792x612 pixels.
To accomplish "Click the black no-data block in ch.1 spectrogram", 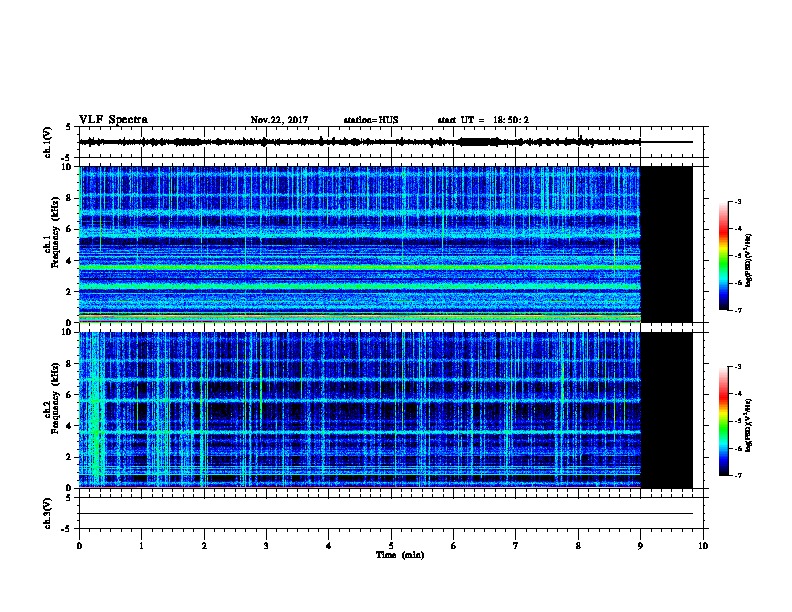I will pos(666,244).
